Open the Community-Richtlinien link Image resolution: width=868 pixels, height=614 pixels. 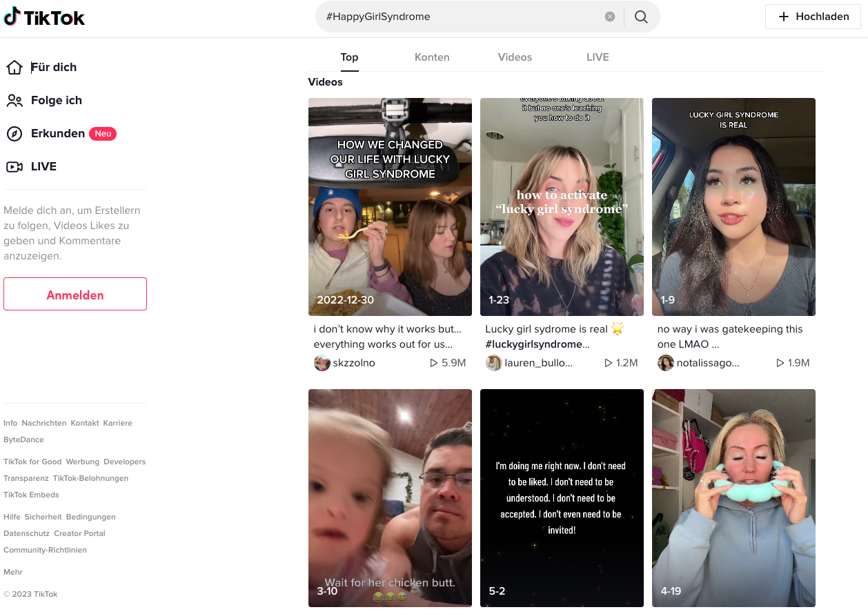point(45,550)
